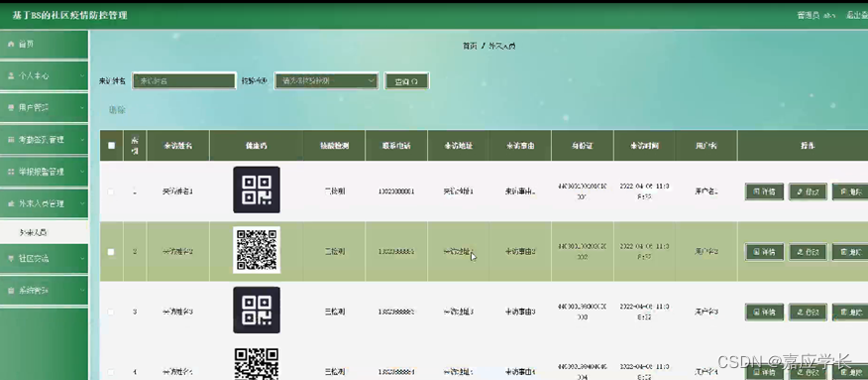Viewport: 868px width, 380px height.
Task: Click the icon beside 系统管理 menu
Action: [x=11, y=291]
